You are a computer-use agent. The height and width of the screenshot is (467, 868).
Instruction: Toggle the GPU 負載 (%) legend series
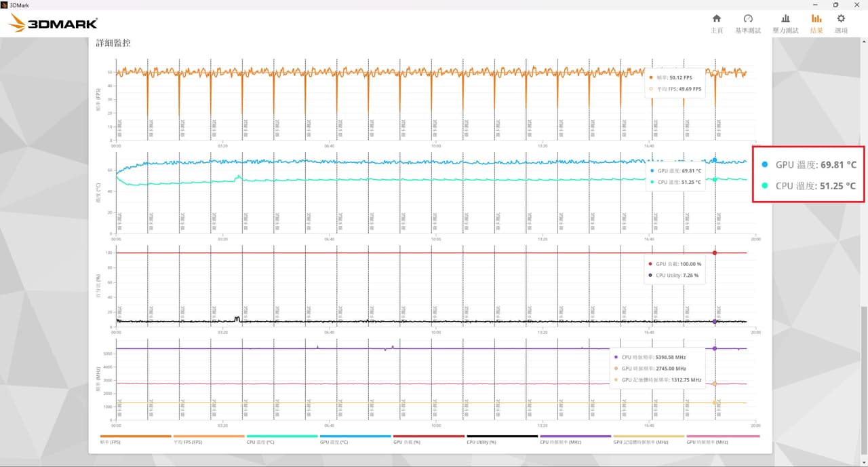(x=429, y=438)
